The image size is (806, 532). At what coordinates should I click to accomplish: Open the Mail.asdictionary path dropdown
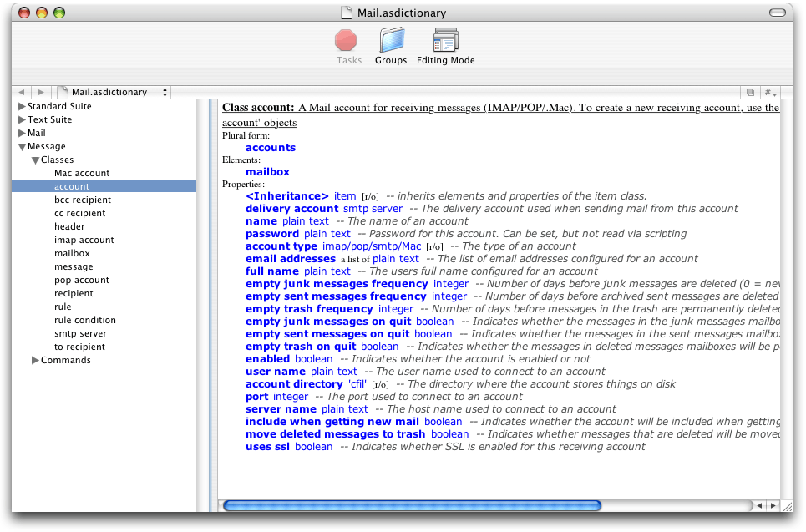coord(165,92)
